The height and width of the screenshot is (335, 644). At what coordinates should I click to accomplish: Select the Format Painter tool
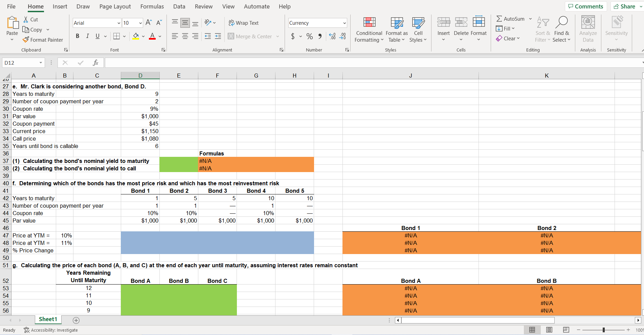(43, 40)
